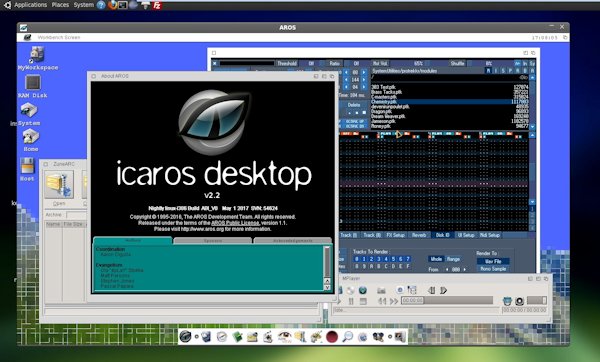
Task: Launch the red sphere icon in the dock
Action: click(x=332, y=337)
